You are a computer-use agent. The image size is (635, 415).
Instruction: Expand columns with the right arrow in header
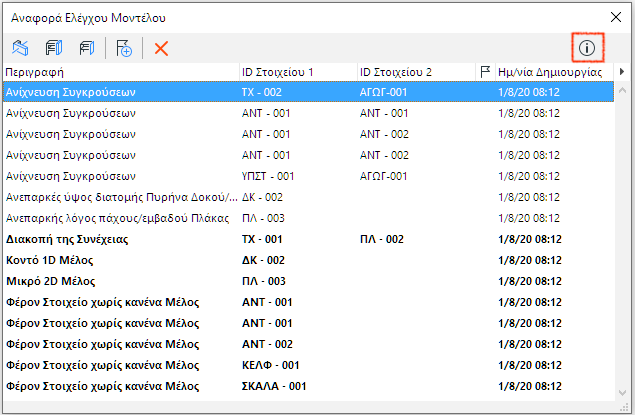coord(622,72)
